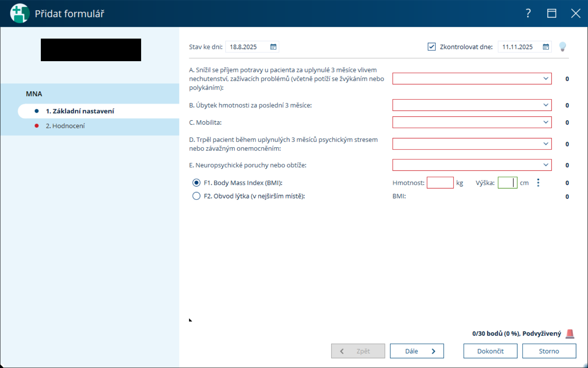This screenshot has height=368, width=588.
Task: Click the Stav ke dni date field
Action: (x=252, y=47)
